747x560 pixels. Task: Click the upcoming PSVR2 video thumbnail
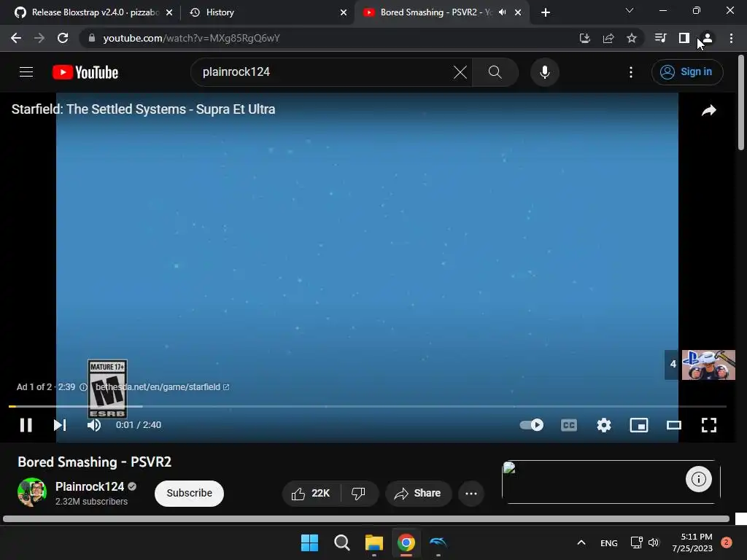point(708,365)
